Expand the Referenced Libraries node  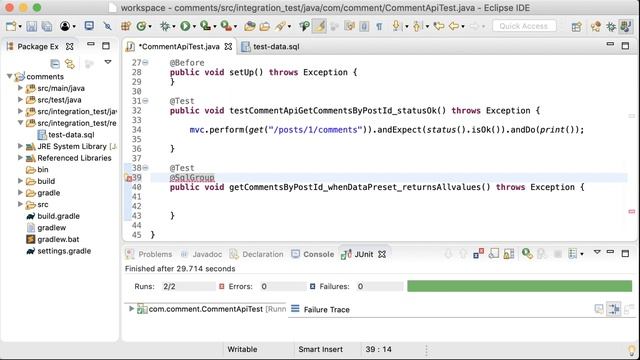pos(20,158)
